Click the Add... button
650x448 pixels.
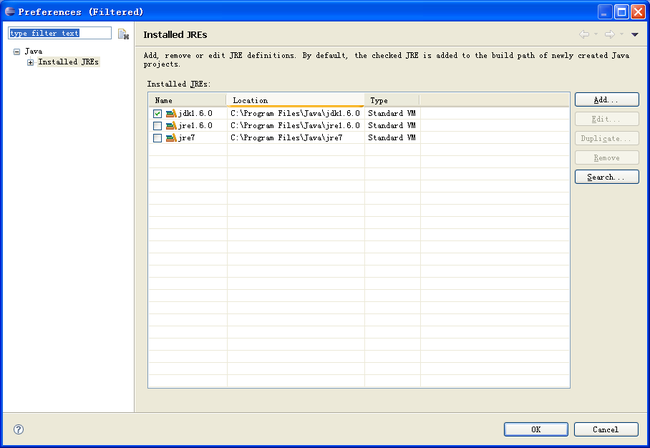tap(606, 100)
